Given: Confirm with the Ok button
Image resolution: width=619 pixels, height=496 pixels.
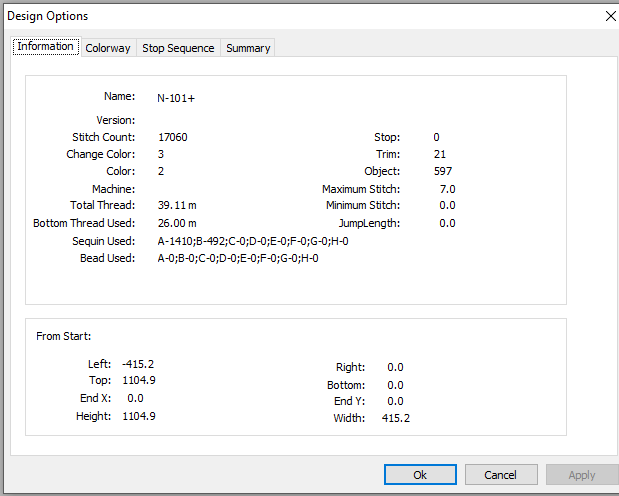Looking at the screenshot, I should point(420,475).
